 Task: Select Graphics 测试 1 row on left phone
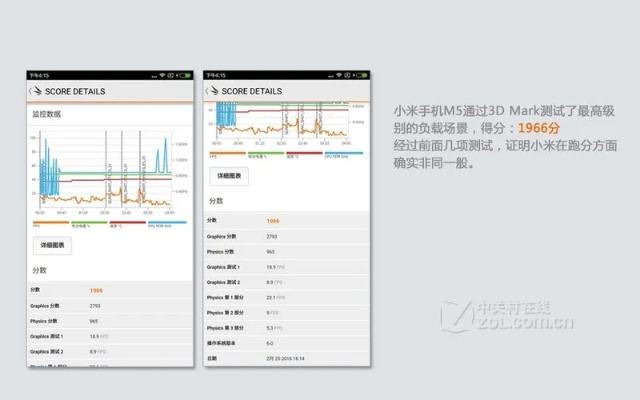[x=110, y=336]
